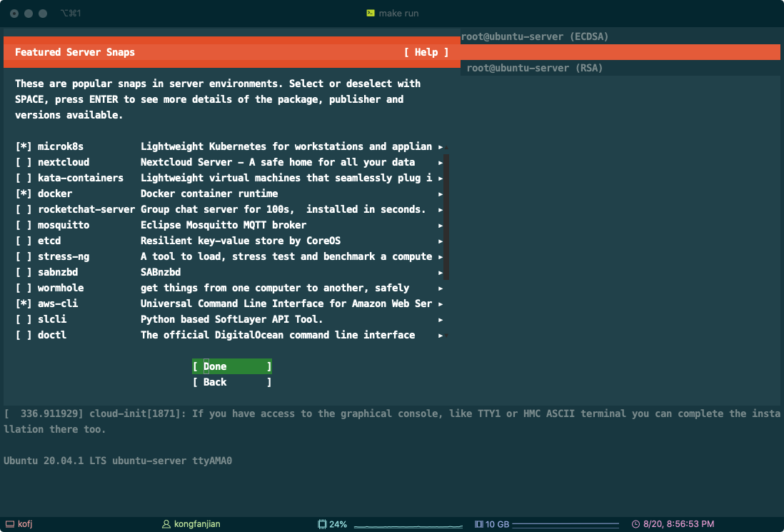Click the snap list scrollbar
This screenshot has height=532, width=784.
click(447, 214)
